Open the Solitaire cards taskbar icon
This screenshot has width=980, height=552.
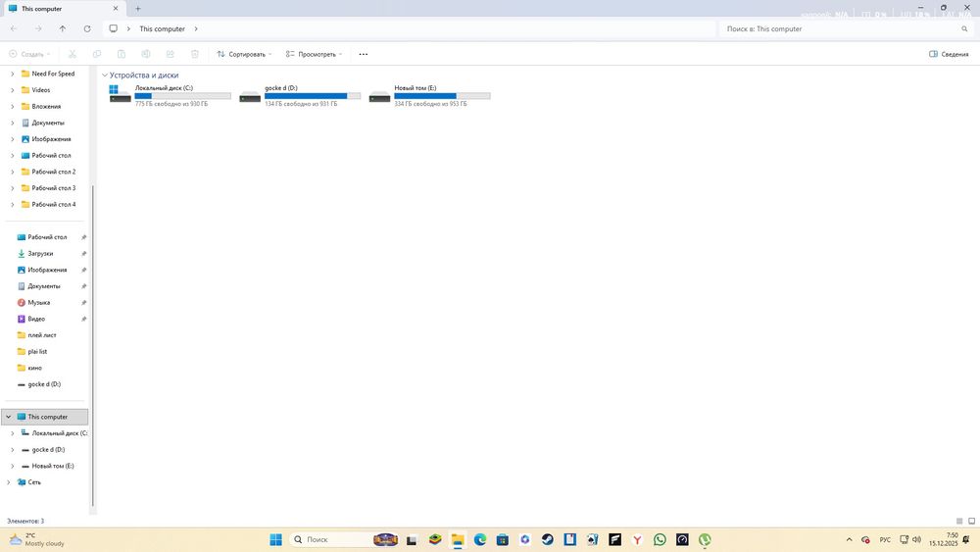593,539
